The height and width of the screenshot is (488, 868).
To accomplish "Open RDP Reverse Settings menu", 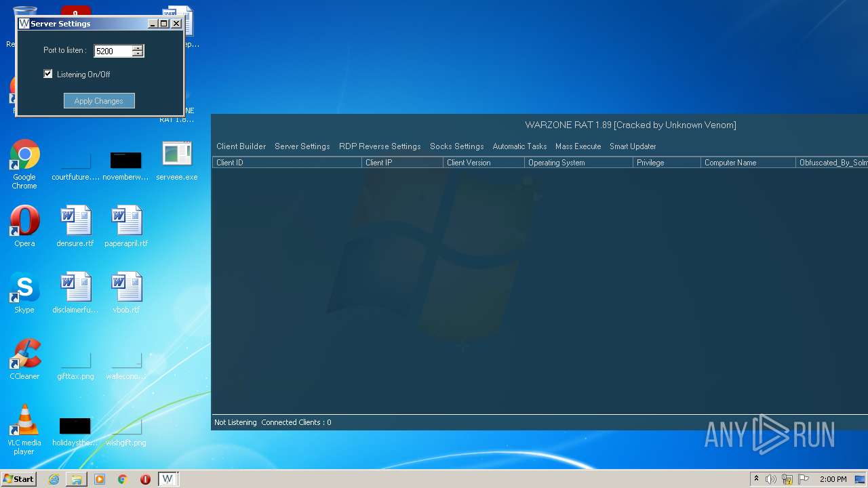I will [x=380, y=146].
